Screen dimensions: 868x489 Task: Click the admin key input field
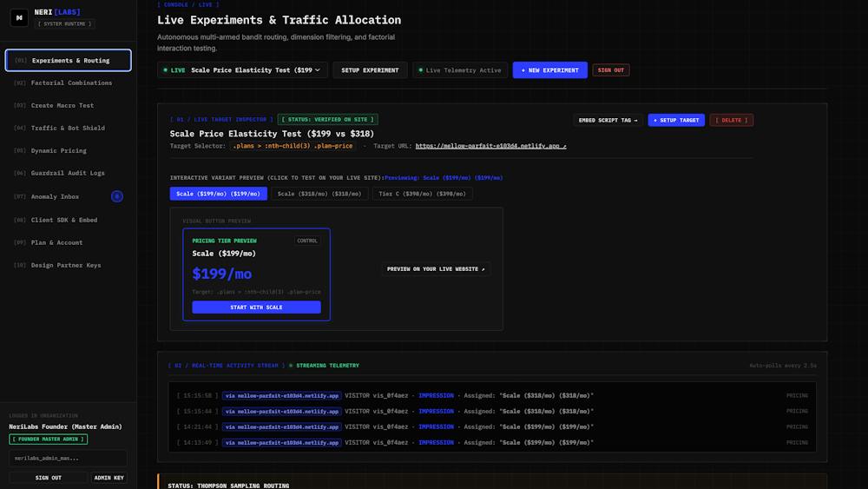click(x=68, y=459)
